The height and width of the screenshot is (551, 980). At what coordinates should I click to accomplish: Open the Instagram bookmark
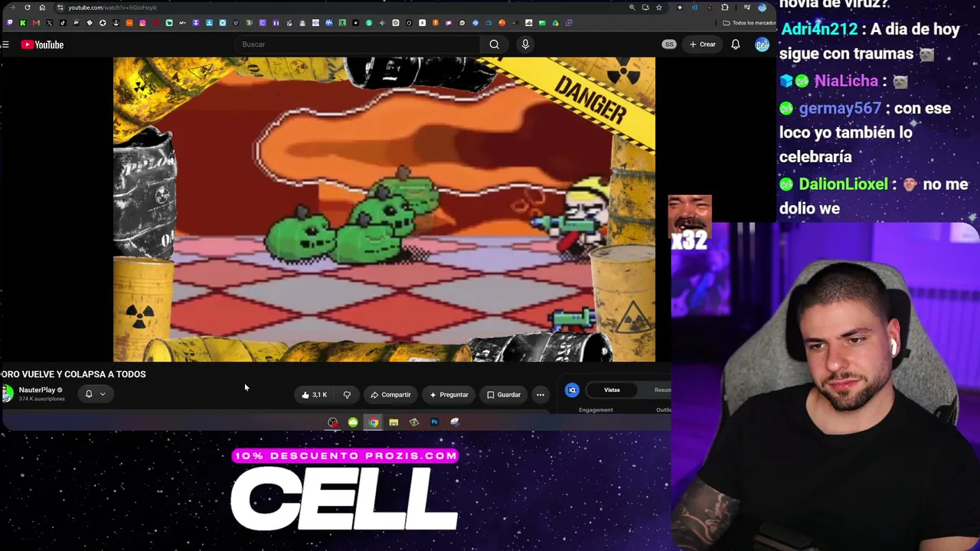tap(142, 23)
